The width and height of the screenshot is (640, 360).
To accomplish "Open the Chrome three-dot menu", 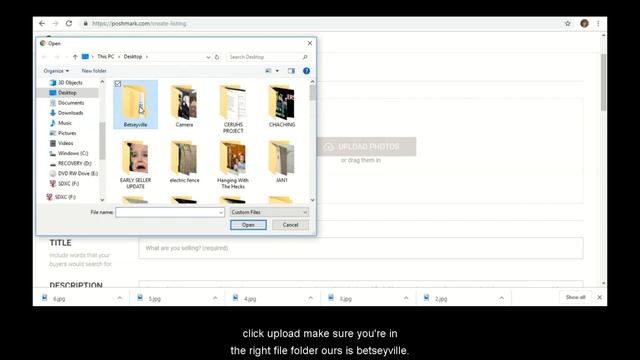I will coord(598,24).
